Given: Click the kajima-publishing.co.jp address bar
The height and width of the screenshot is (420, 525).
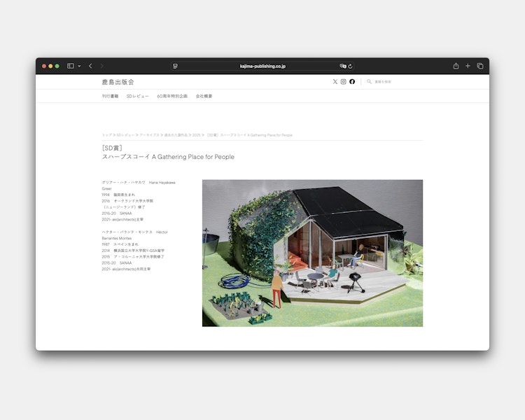Looking at the screenshot, I should pyautogui.click(x=262, y=66).
